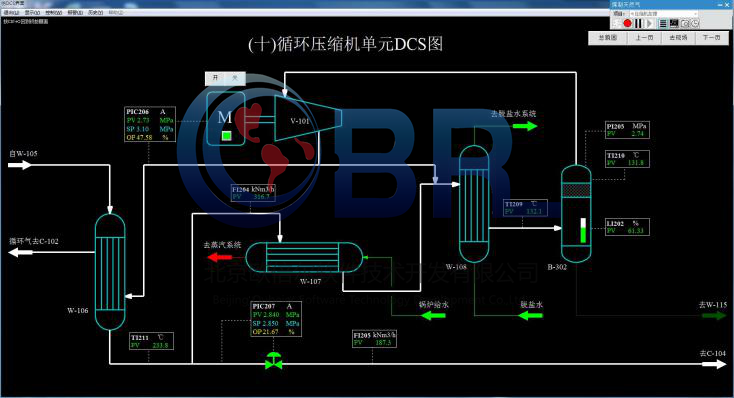Open the PIC206 controller faceplate
The height and width of the screenshot is (398, 734).
click(150, 125)
